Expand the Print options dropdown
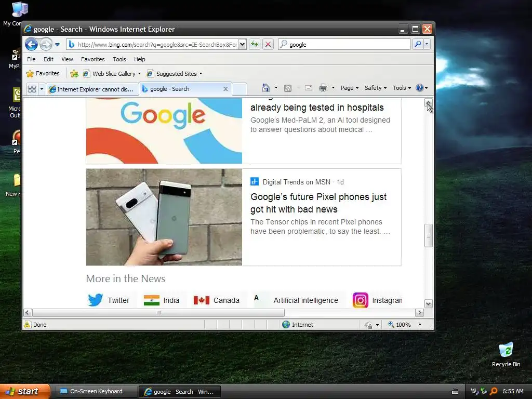Screen dimensions: 532x399 [x=333, y=88]
